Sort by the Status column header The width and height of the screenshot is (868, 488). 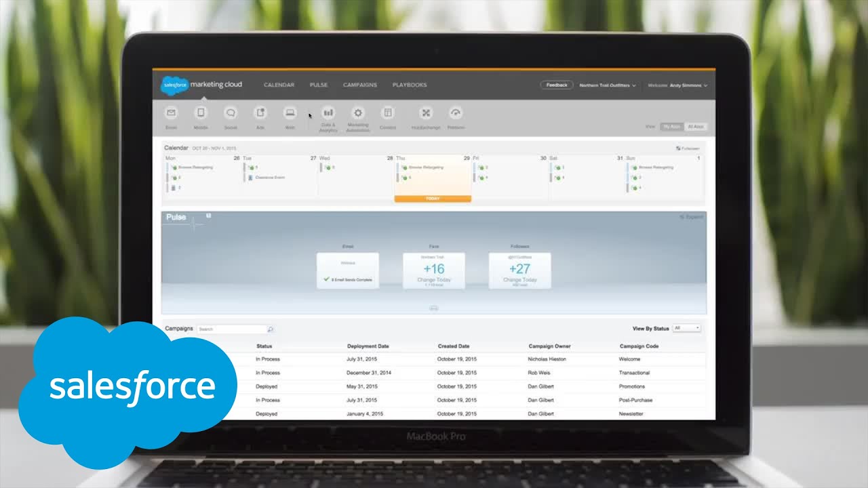pos(264,346)
